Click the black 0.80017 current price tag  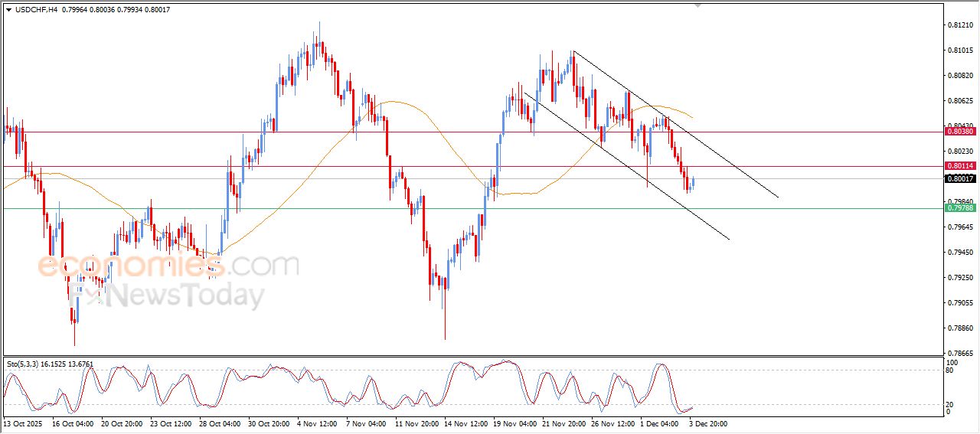tap(959, 179)
